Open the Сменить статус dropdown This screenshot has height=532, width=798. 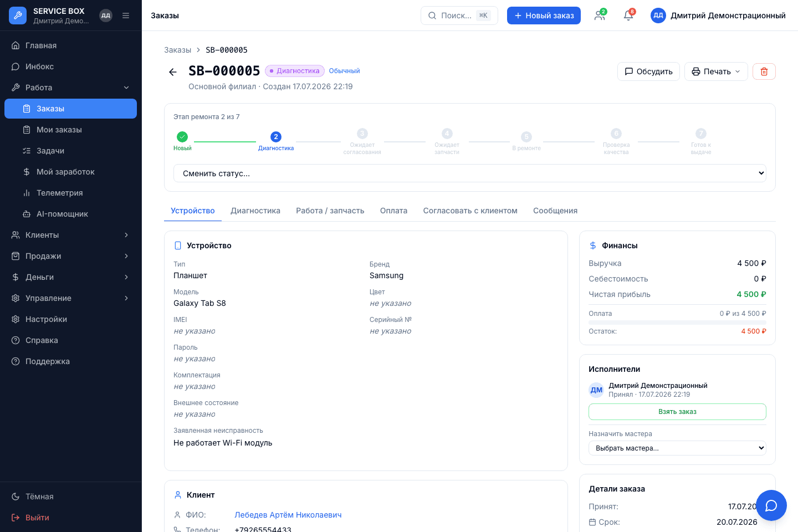click(470, 173)
